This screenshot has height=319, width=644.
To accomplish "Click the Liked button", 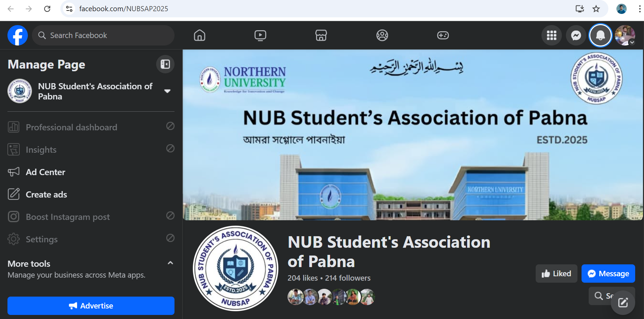I will pyautogui.click(x=556, y=274).
